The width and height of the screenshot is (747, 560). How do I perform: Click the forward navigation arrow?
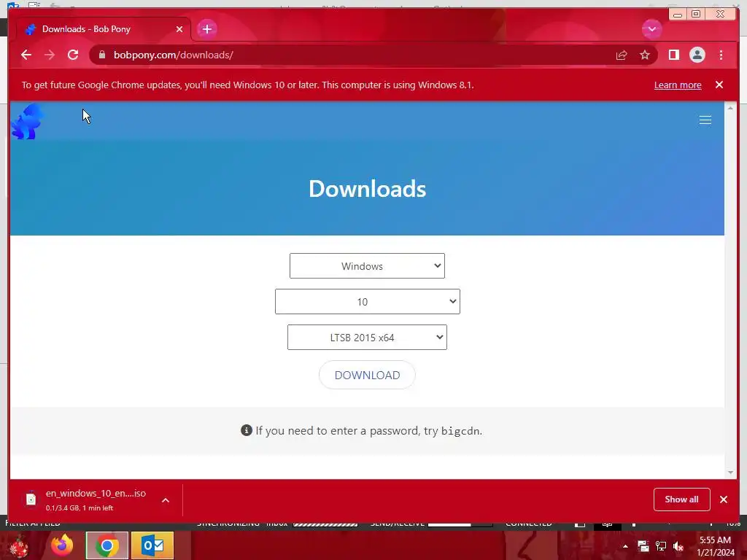[x=50, y=55]
